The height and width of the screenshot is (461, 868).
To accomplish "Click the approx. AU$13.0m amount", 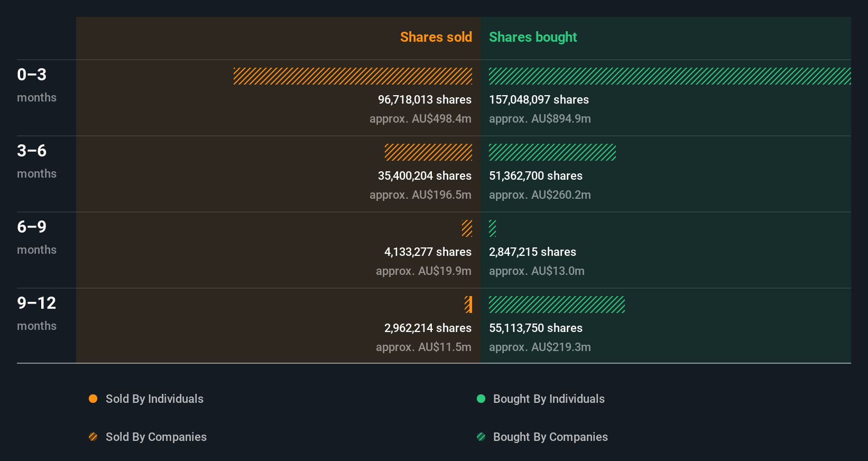I will click(537, 271).
